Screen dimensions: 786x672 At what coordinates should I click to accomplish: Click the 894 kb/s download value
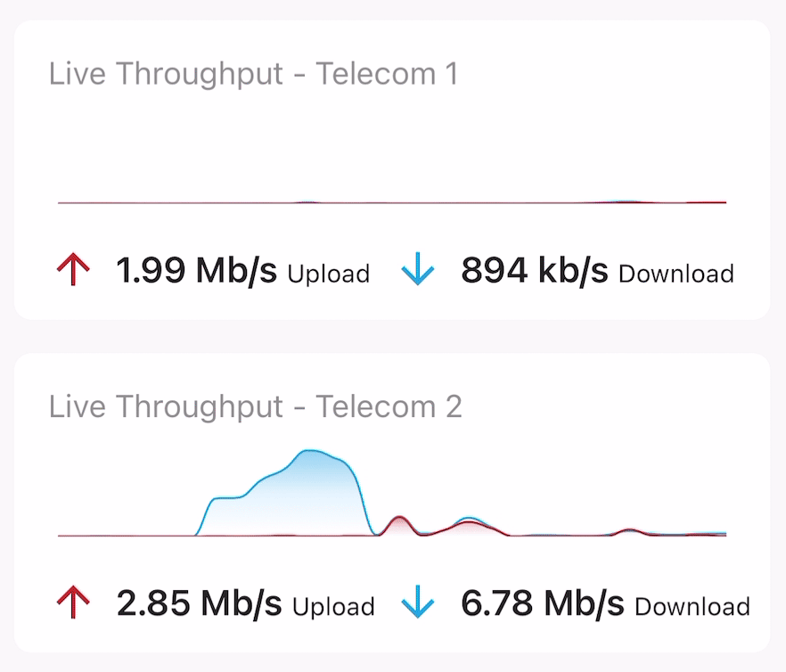pyautogui.click(x=535, y=270)
